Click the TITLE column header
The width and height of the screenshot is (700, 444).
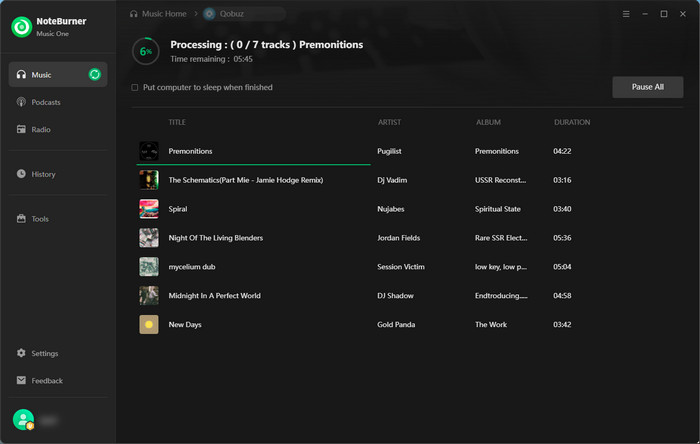(177, 122)
